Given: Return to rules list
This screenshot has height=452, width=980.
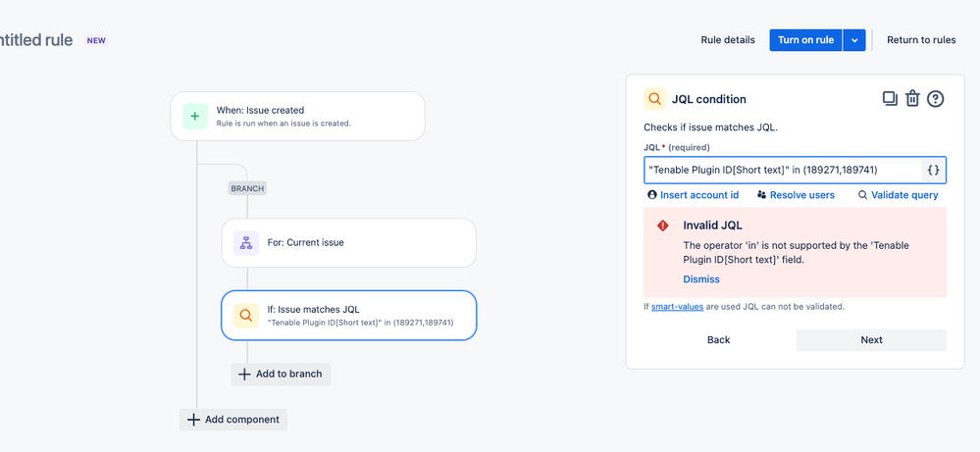Looking at the screenshot, I should tap(921, 40).
